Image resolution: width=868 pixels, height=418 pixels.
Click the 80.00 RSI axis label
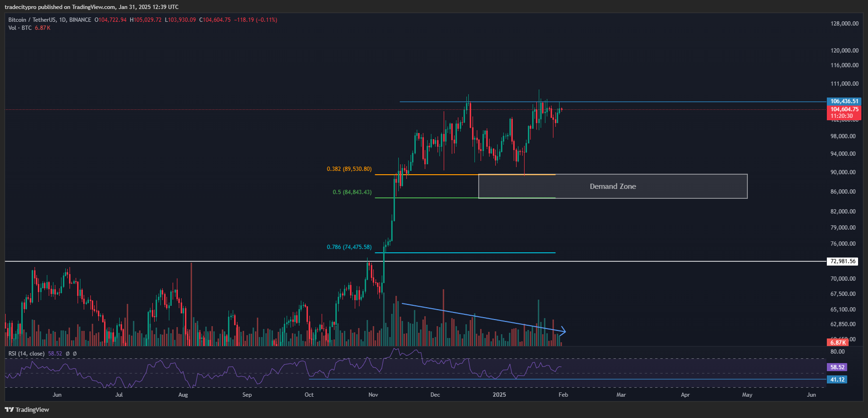(837, 352)
